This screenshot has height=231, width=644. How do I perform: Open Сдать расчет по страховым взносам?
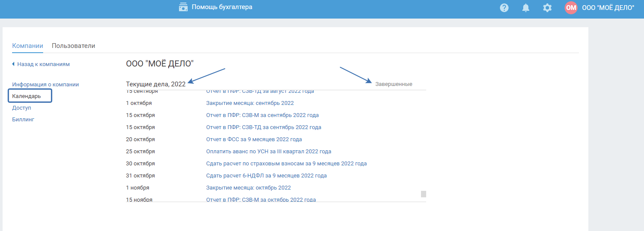[286, 164]
